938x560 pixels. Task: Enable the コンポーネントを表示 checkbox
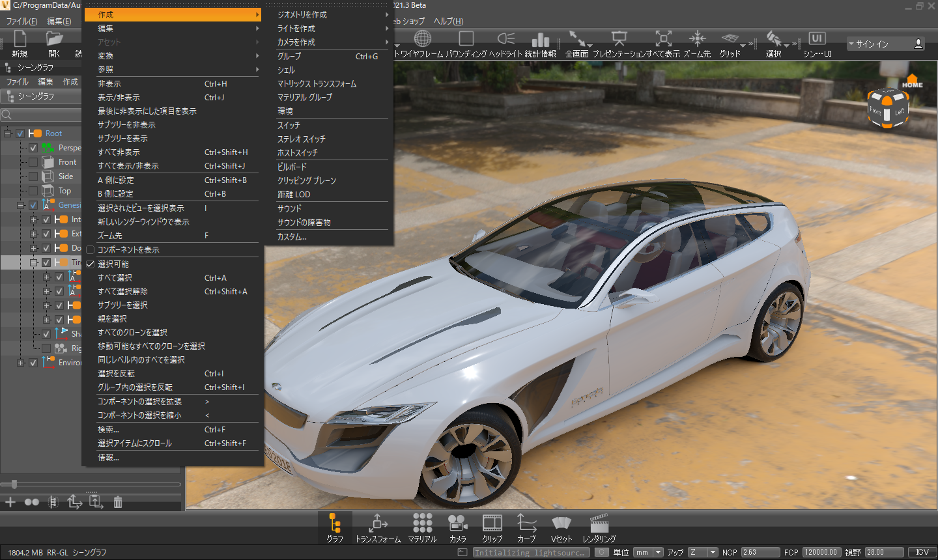tap(91, 250)
